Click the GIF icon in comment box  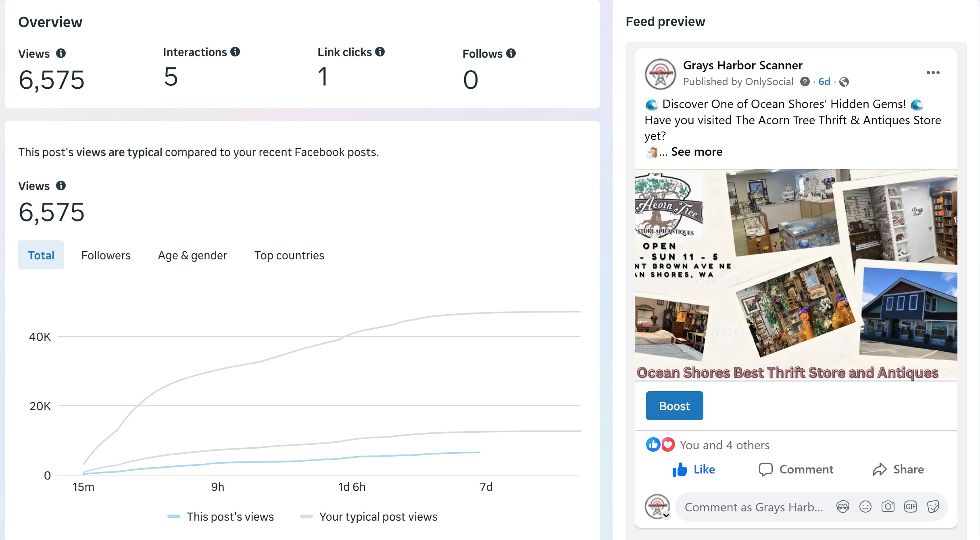911,507
